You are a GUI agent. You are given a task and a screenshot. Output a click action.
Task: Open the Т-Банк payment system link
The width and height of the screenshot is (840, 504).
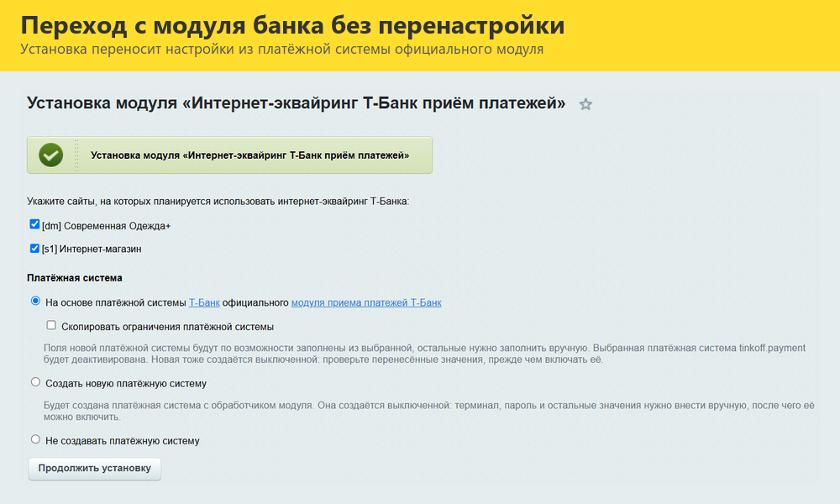click(204, 302)
